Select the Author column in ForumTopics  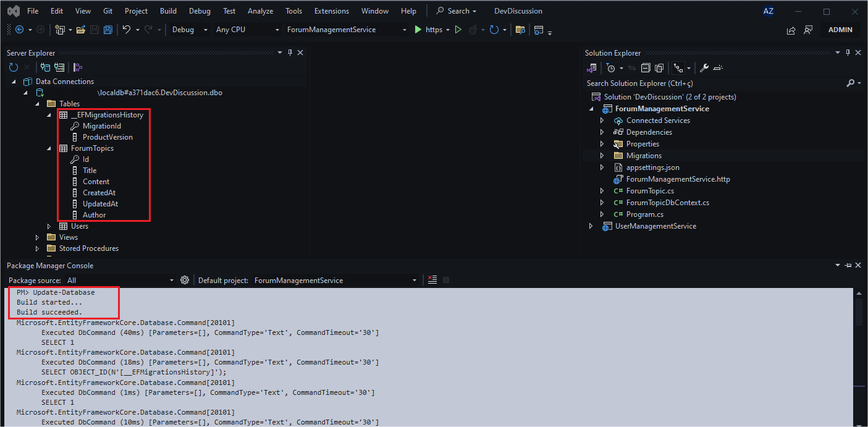point(95,215)
